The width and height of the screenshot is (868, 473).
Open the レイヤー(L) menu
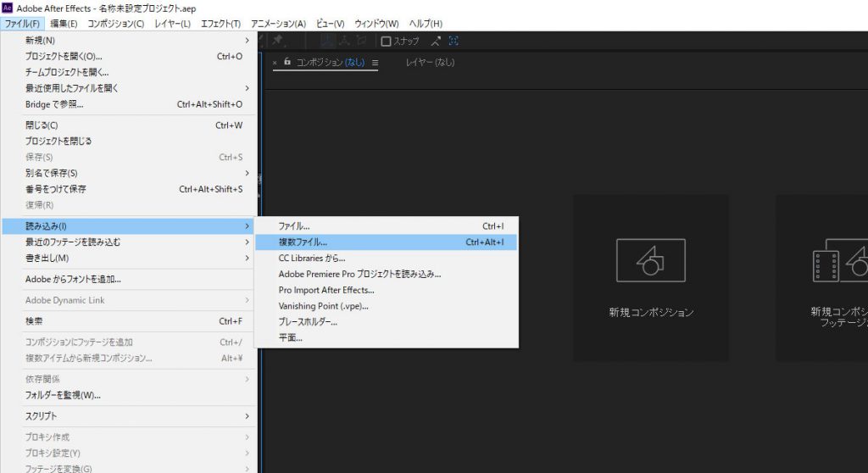coord(172,23)
